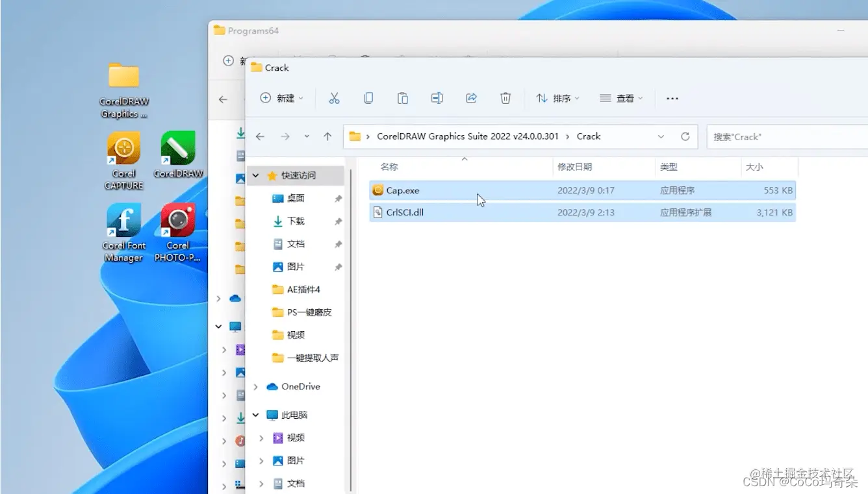Unpin 下载 using its pin icon
The width and height of the screenshot is (868, 494).
click(338, 221)
